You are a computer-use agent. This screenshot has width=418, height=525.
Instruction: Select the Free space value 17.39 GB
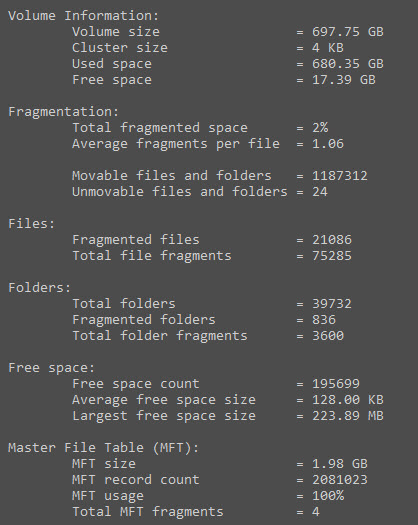344,80
